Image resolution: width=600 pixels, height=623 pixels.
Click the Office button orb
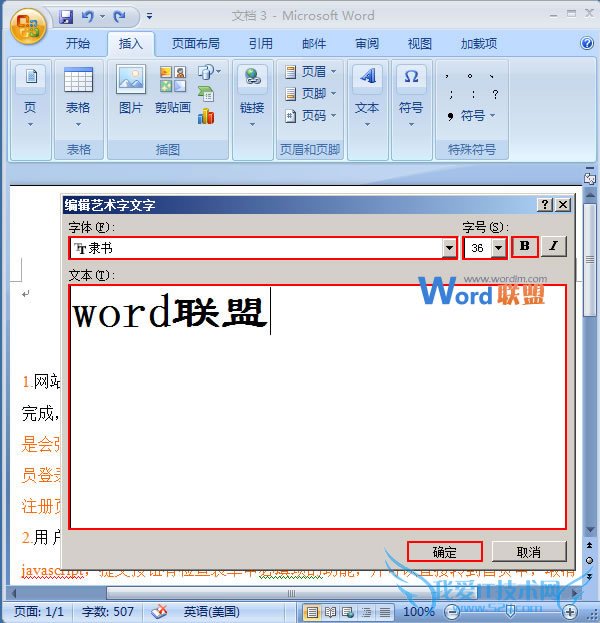tap(28, 27)
